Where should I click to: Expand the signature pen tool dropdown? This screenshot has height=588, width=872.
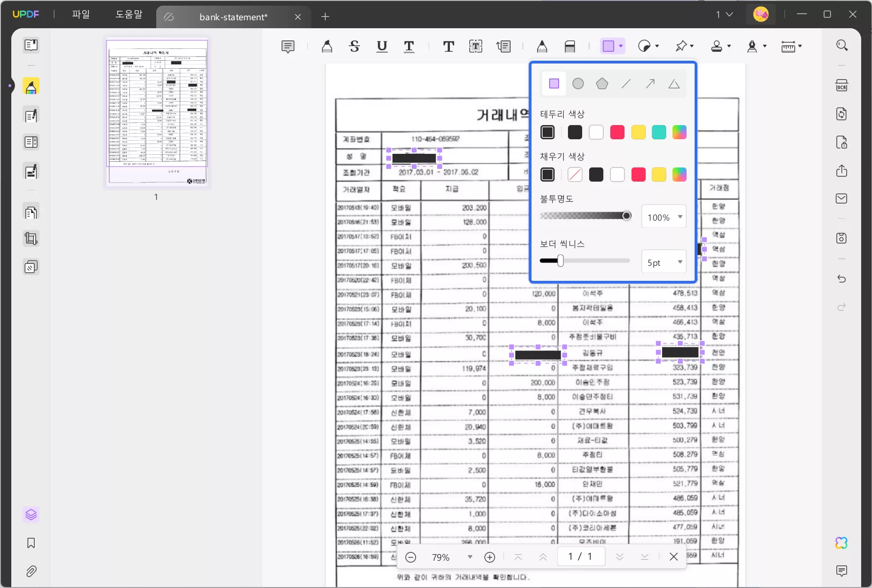point(765,46)
